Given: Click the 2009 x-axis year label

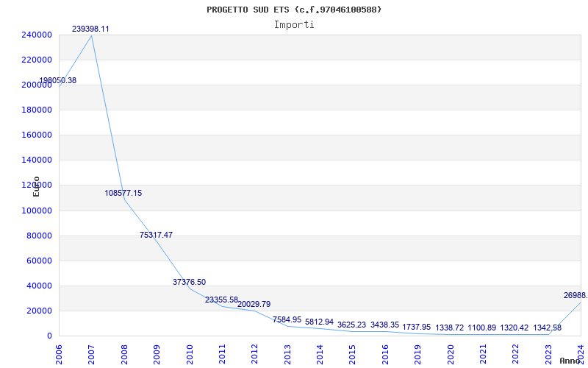Looking at the screenshot, I should click(157, 354).
